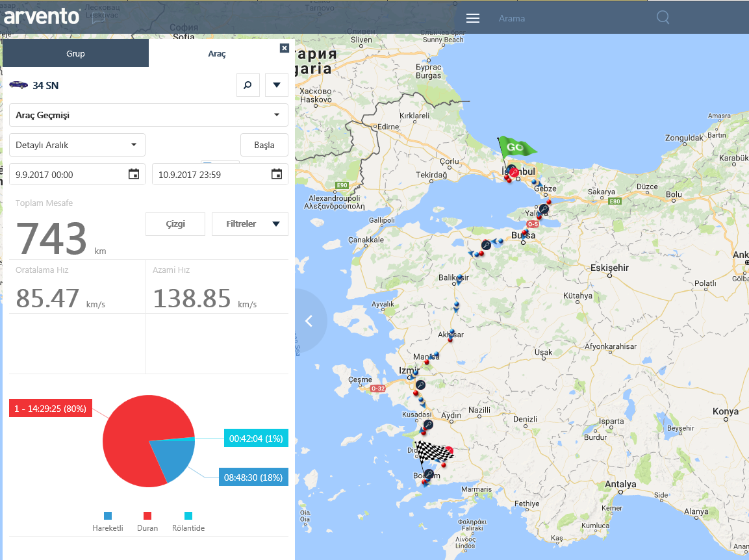Collapse side panel with left chevron
Image resolution: width=749 pixels, height=560 pixels.
[x=309, y=321]
